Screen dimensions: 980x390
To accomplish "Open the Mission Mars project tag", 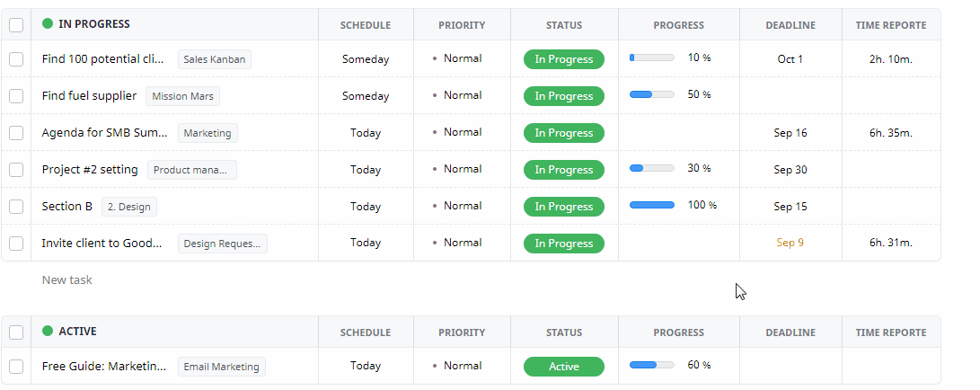I will click(182, 96).
